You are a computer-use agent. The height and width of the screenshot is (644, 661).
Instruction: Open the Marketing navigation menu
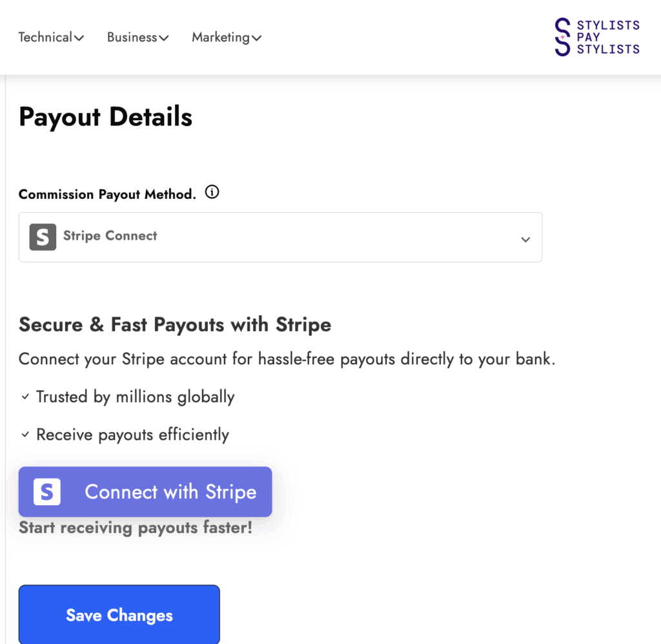point(221,37)
